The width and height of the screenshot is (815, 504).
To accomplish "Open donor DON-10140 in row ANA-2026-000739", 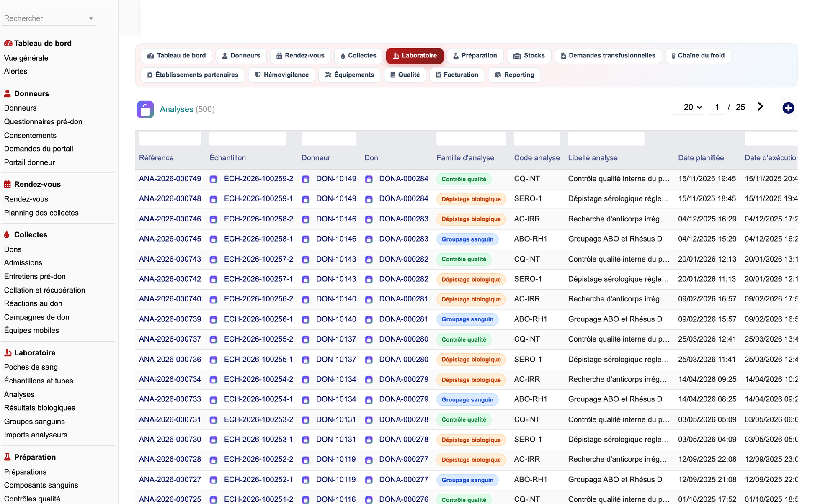I will 336,319.
